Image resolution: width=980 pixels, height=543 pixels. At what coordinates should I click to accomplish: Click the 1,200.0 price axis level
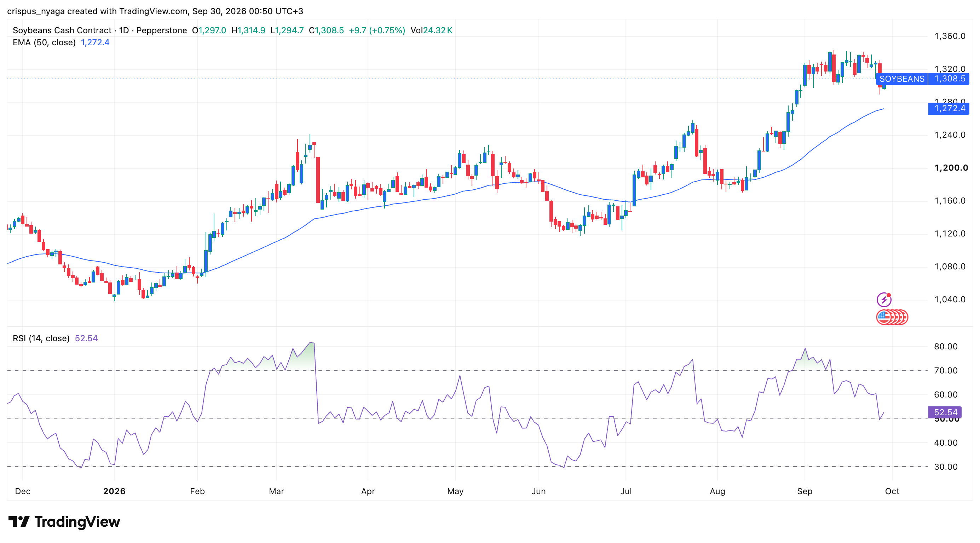click(951, 168)
